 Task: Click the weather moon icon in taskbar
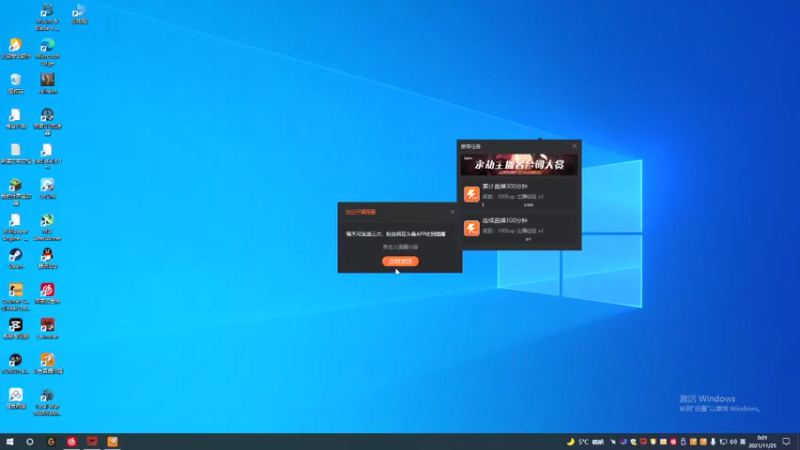(570, 441)
